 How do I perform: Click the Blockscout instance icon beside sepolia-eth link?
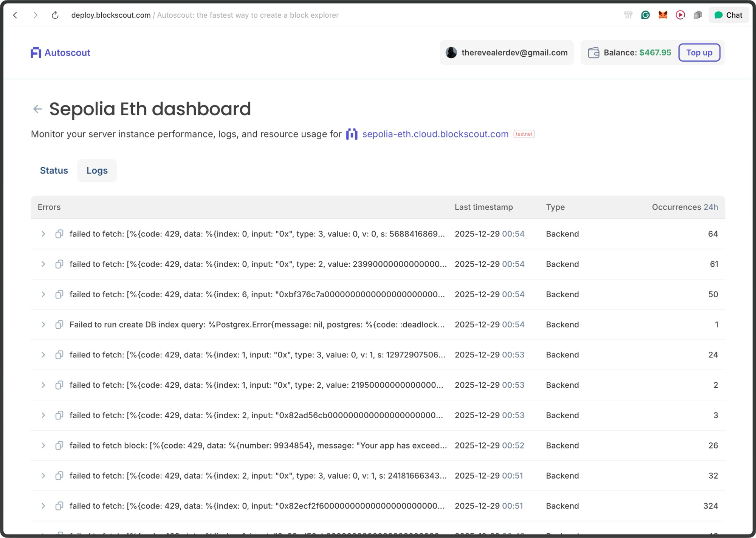click(352, 134)
